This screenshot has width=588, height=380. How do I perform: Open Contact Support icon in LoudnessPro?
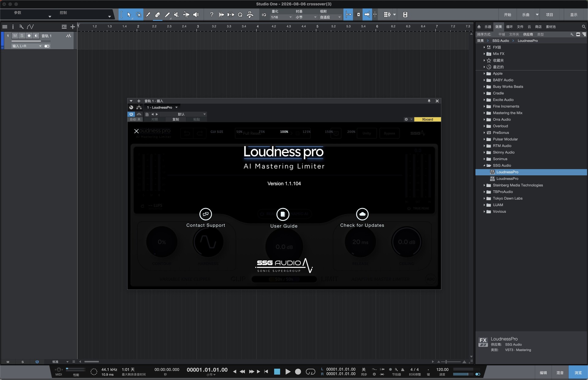[x=205, y=214]
